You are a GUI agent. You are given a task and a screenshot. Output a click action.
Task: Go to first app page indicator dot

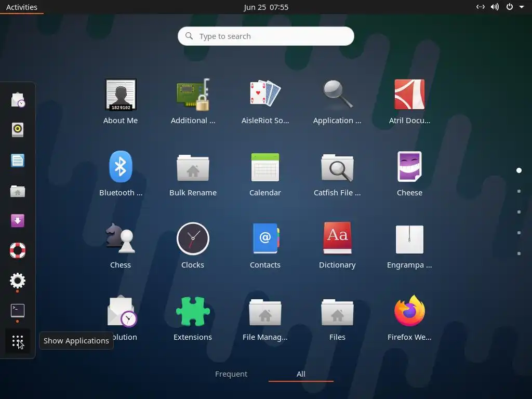(x=519, y=170)
